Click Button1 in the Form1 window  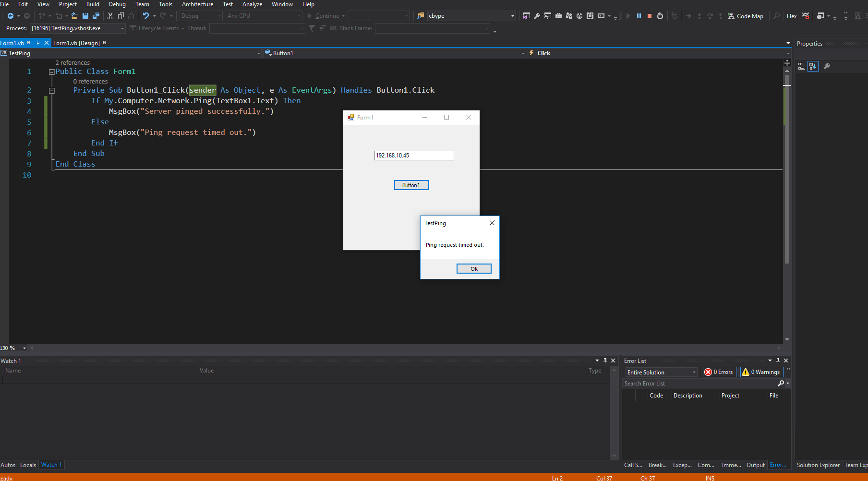pos(411,185)
